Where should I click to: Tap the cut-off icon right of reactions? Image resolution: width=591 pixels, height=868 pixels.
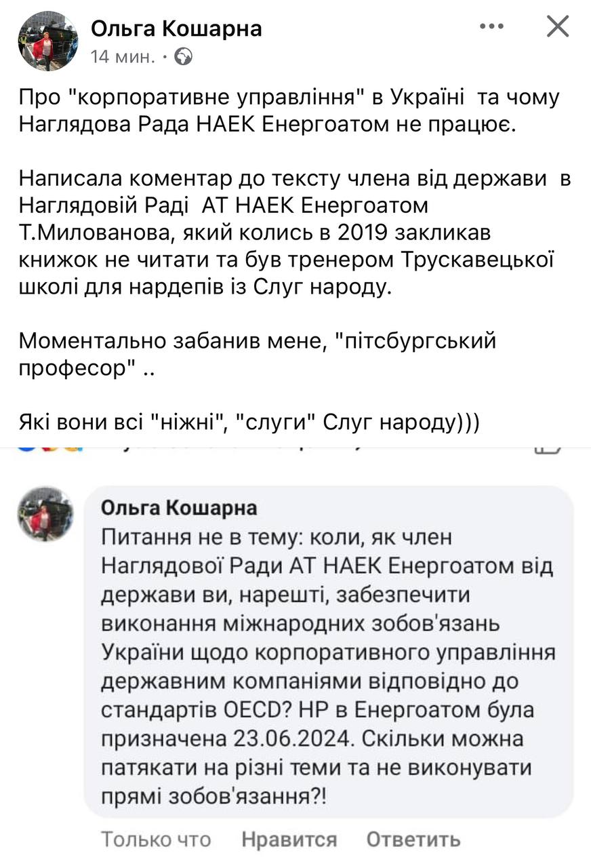click(548, 449)
